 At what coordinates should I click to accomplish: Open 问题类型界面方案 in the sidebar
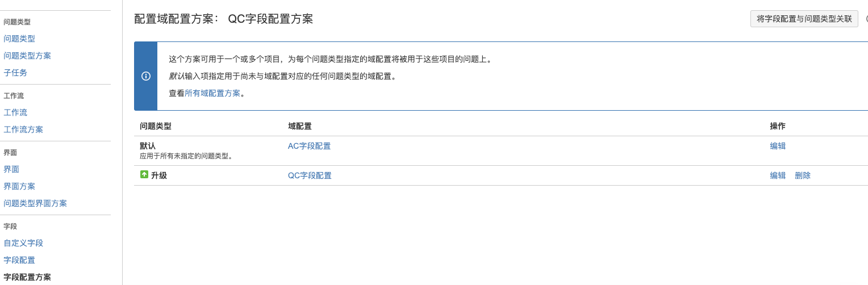(35, 203)
